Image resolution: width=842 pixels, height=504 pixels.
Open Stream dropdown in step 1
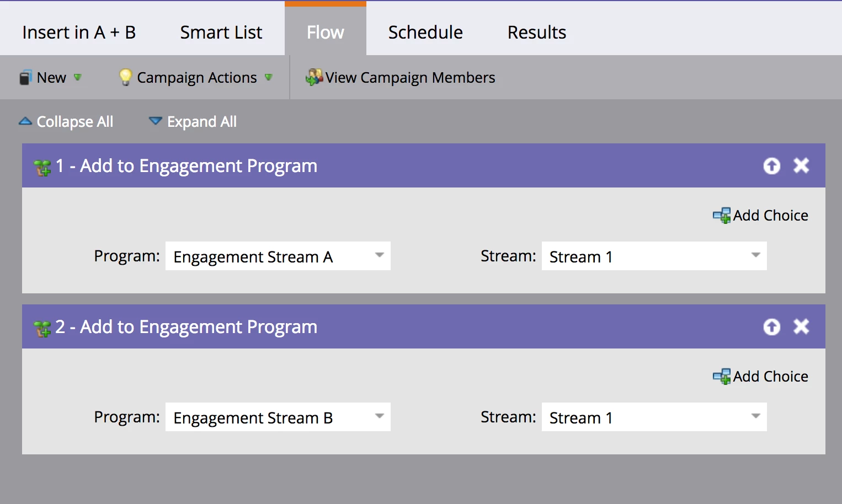click(654, 256)
